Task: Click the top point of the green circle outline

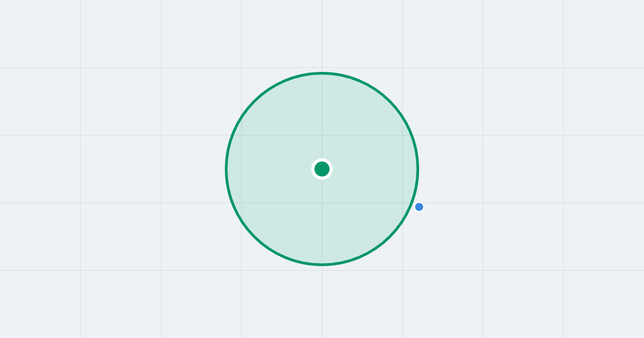Action: [322, 73]
